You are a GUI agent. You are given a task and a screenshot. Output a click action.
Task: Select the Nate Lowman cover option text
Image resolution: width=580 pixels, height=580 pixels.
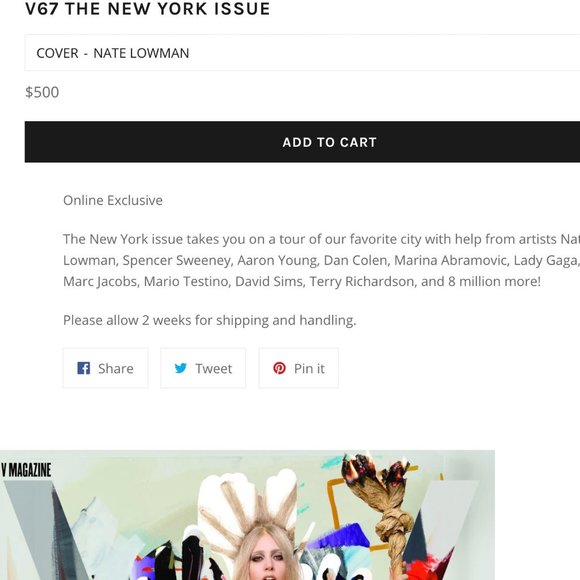pyautogui.click(x=141, y=53)
